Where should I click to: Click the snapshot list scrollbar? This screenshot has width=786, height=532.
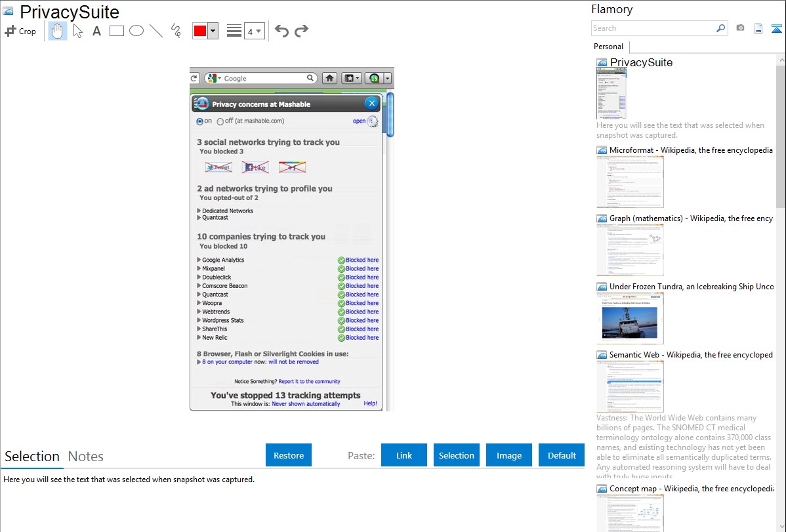click(x=781, y=135)
